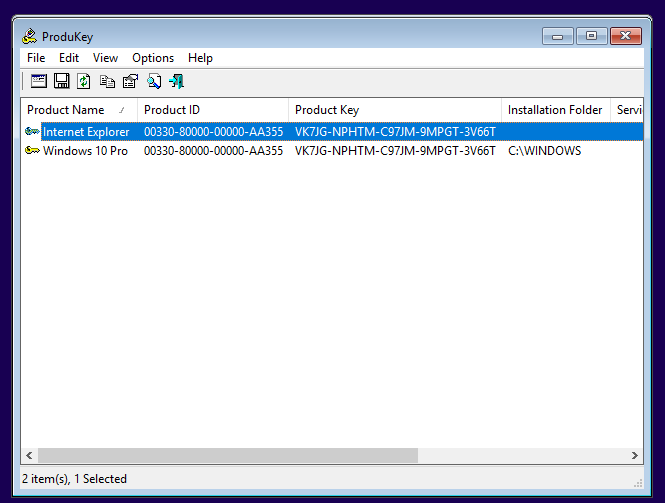The image size is (665, 503).
Task: Click the horizontal scrollbar thumb
Action: click(228, 455)
